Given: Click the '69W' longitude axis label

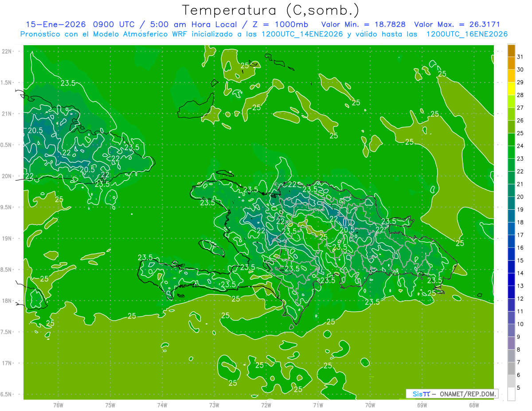Looking at the screenshot, I should [x=422, y=405].
